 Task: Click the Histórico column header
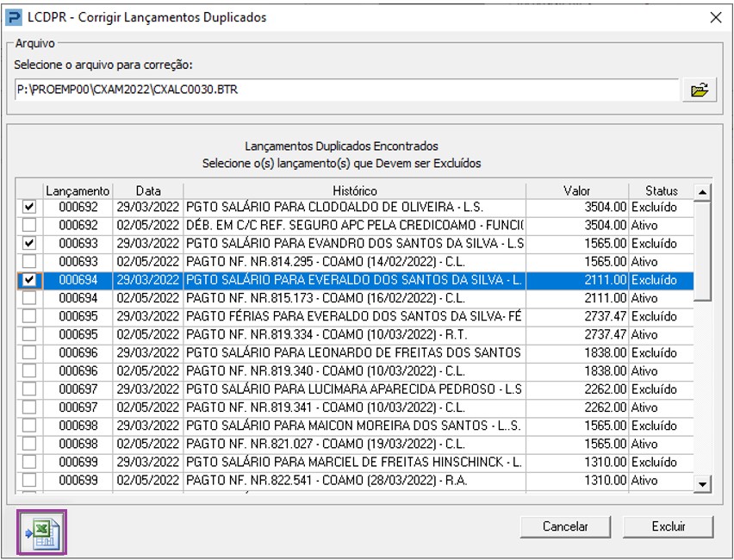tap(354, 190)
